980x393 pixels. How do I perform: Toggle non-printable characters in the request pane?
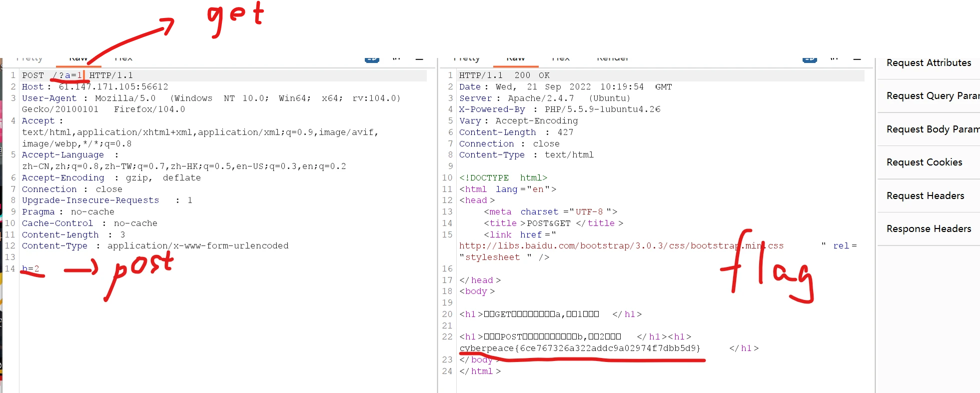(396, 58)
